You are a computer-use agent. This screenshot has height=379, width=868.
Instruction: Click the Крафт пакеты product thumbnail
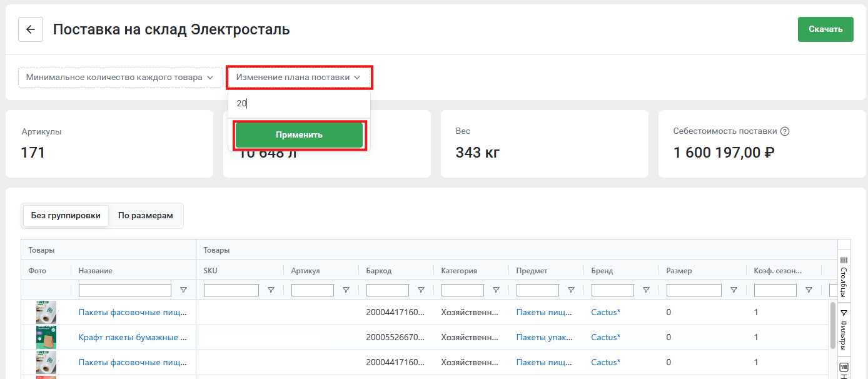pos(46,337)
